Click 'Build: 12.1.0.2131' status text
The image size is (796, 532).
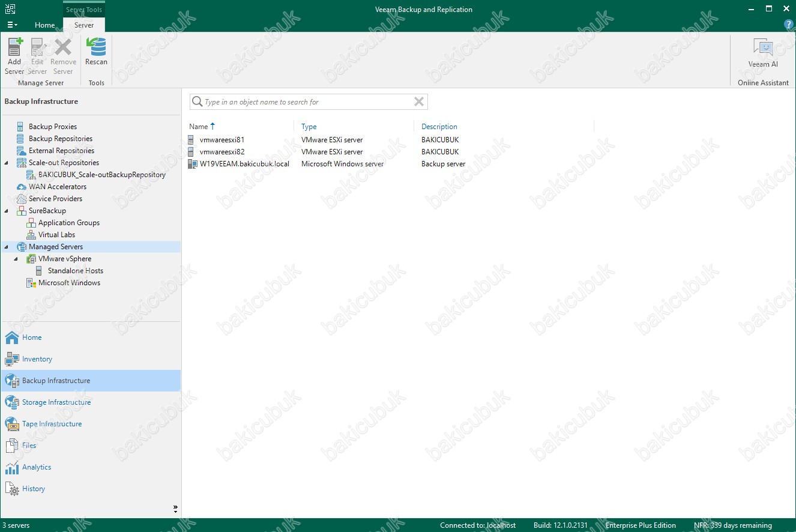(x=562, y=525)
